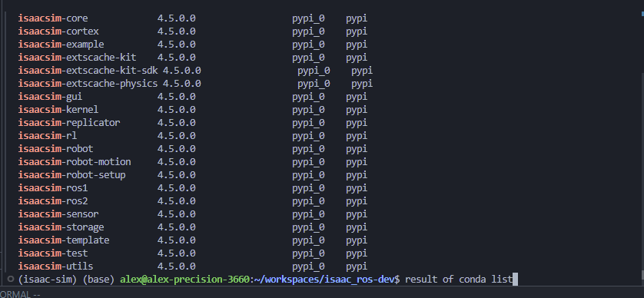Click pypi_0 build on the isaacsim-sensor row
This screenshot has width=644, height=298.
point(308,215)
